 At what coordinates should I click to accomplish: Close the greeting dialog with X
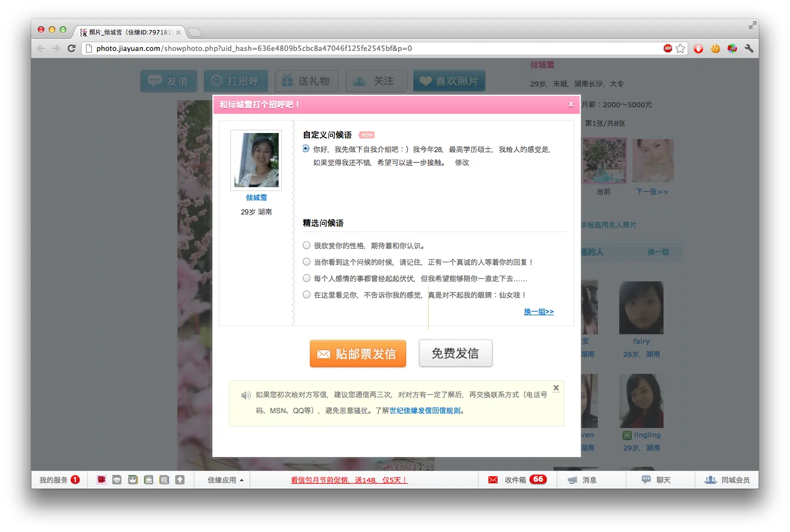pos(571,104)
